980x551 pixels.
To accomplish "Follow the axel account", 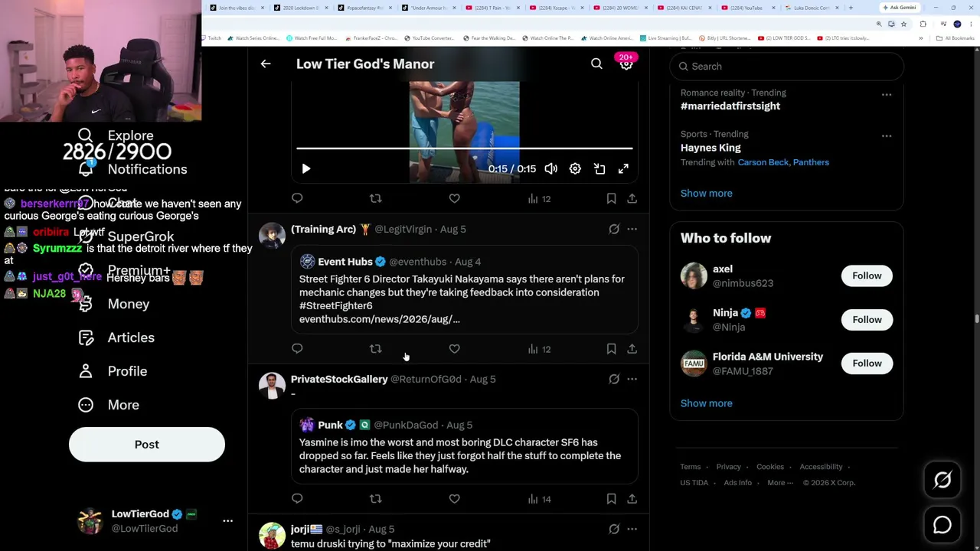I will (867, 276).
